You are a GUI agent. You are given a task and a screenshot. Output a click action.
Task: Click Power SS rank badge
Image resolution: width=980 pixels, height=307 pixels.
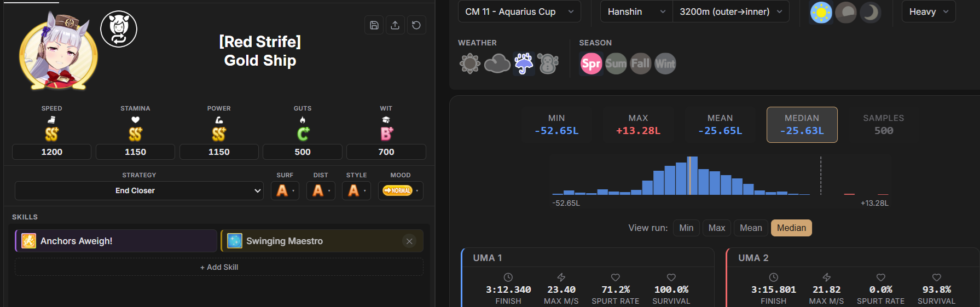tap(219, 134)
